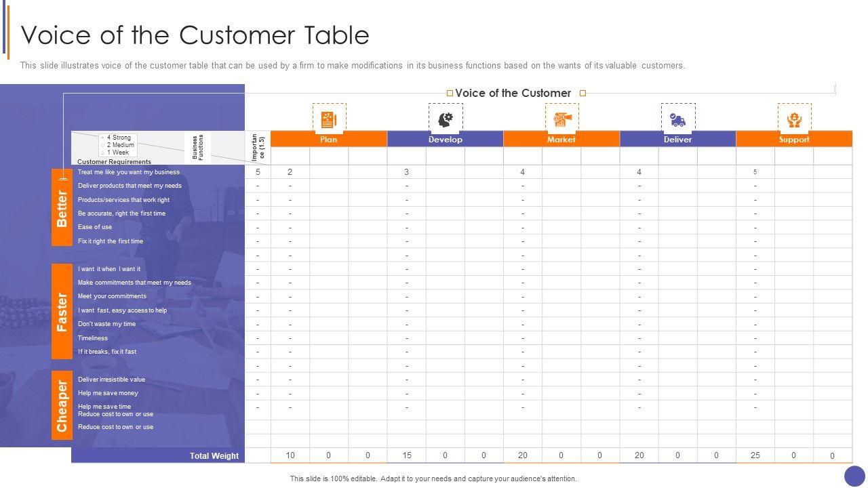Select the Plan column header
This screenshot has width=868, height=488.
(329, 139)
